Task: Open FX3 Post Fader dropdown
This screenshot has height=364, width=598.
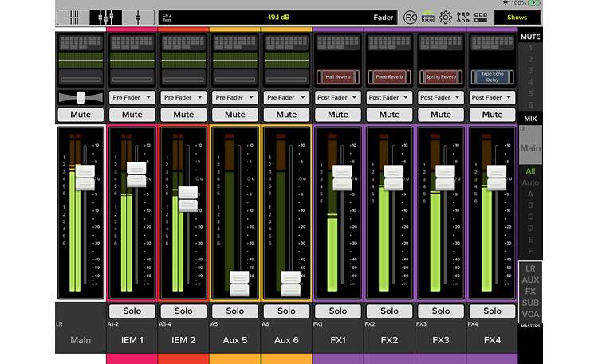Action: [x=441, y=98]
